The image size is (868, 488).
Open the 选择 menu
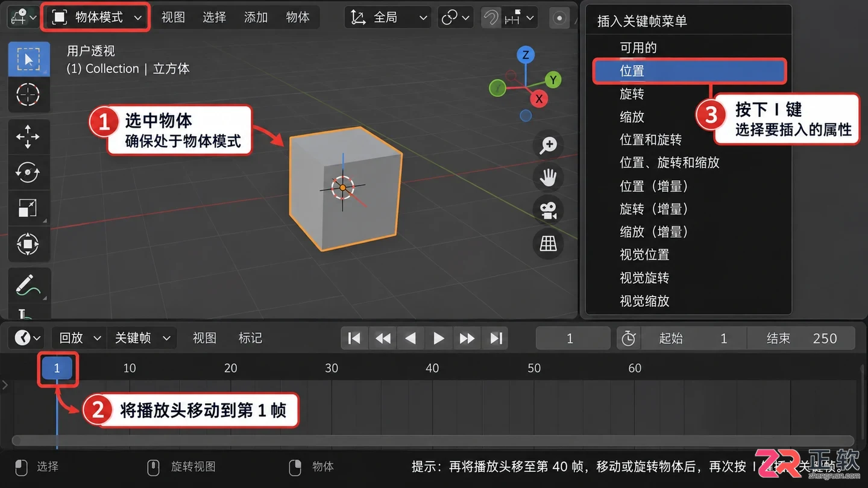[214, 17]
